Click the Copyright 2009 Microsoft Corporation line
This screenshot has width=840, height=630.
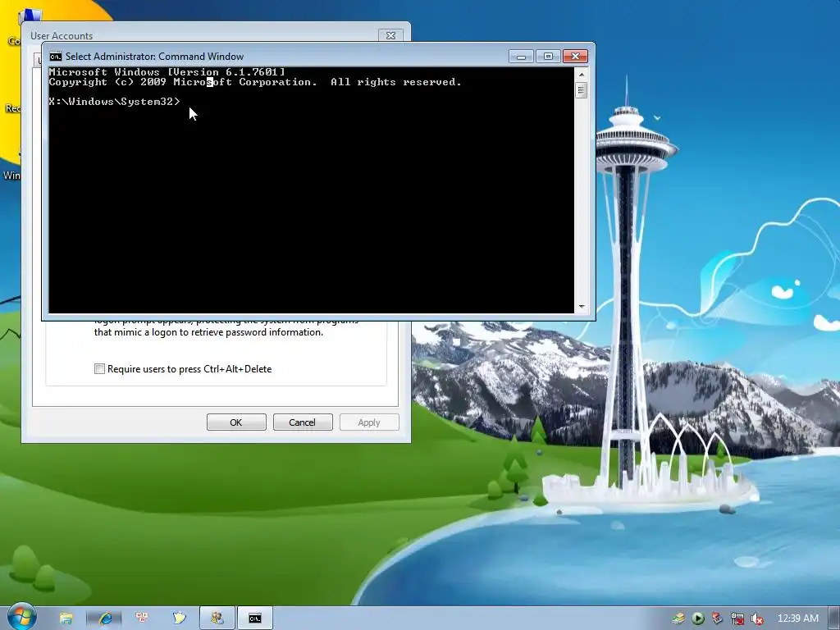click(255, 82)
